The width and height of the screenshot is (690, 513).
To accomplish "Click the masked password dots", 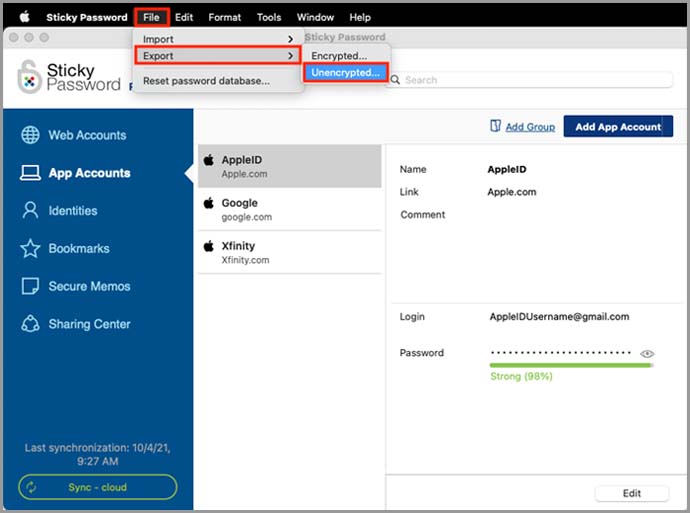I will click(x=561, y=352).
